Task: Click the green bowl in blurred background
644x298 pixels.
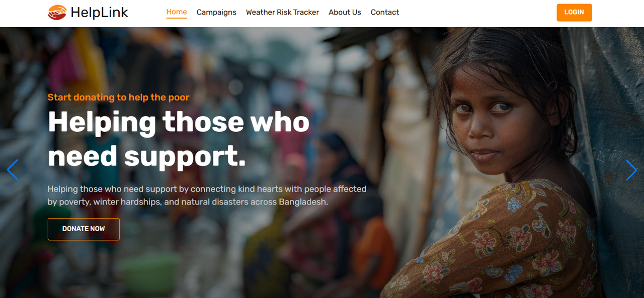Action: point(148,271)
